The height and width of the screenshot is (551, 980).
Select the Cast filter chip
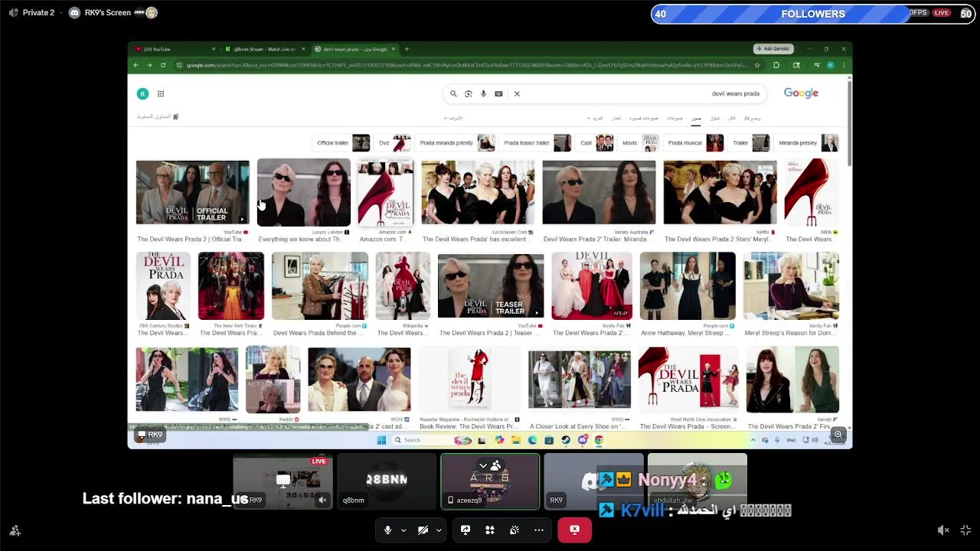(596, 143)
